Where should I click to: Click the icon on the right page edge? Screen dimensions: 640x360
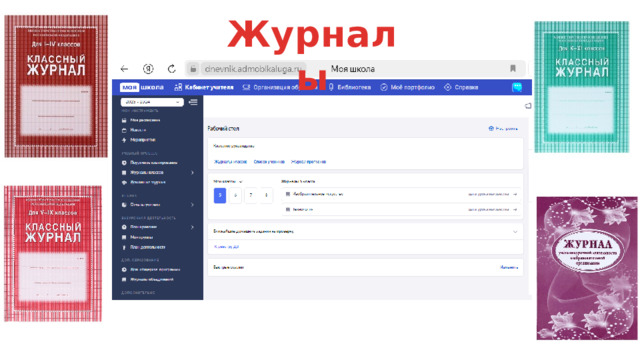point(528,106)
